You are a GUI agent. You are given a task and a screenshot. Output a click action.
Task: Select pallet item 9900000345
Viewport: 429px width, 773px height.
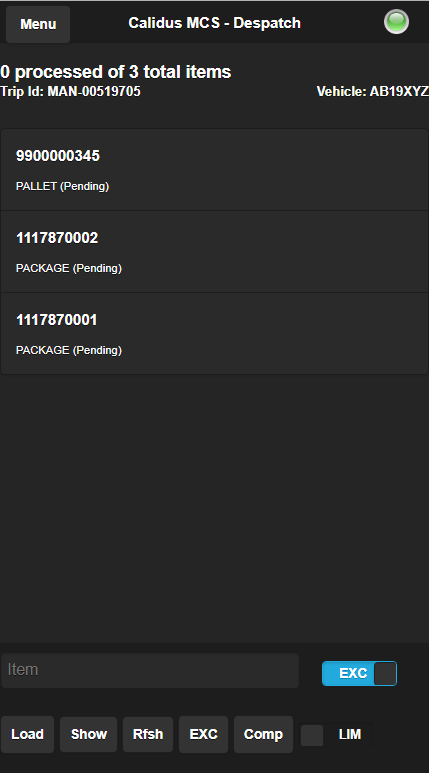click(x=214, y=170)
